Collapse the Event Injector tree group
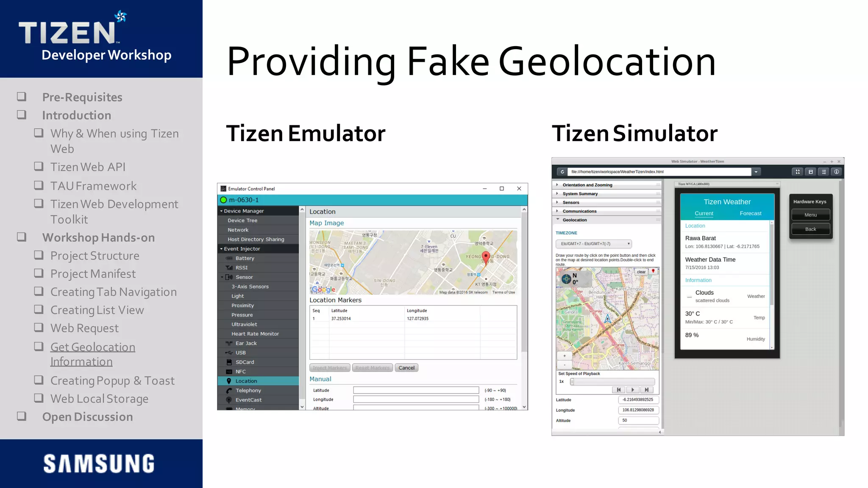868x488 pixels. point(221,249)
